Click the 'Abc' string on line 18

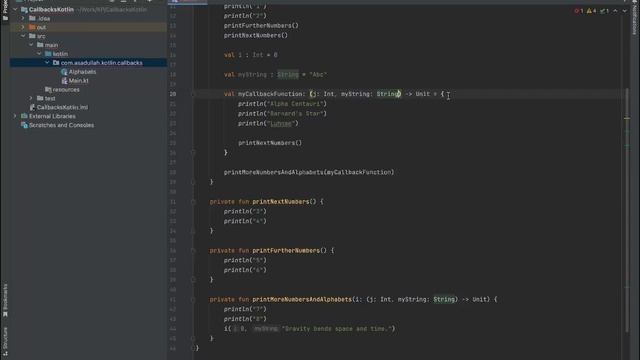318,75
